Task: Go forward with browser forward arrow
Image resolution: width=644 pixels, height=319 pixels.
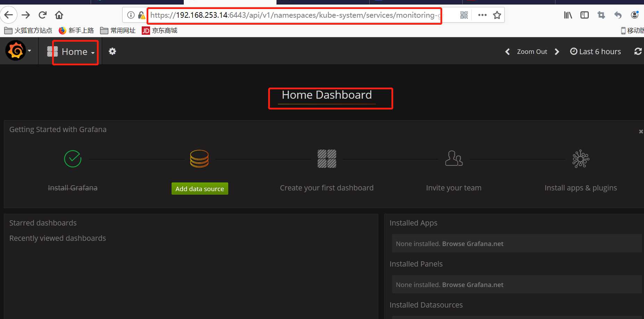Action: tap(26, 15)
